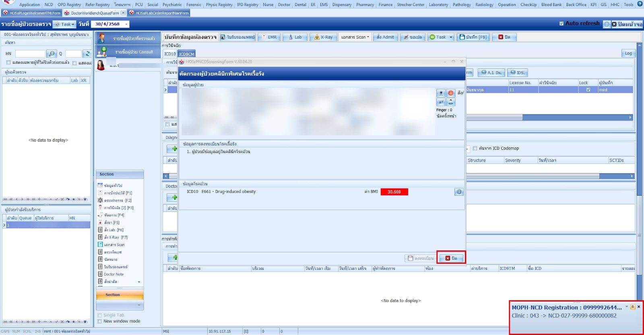Click the main toolbar ปิด close button
This screenshot has width=644, height=335.
504,37
